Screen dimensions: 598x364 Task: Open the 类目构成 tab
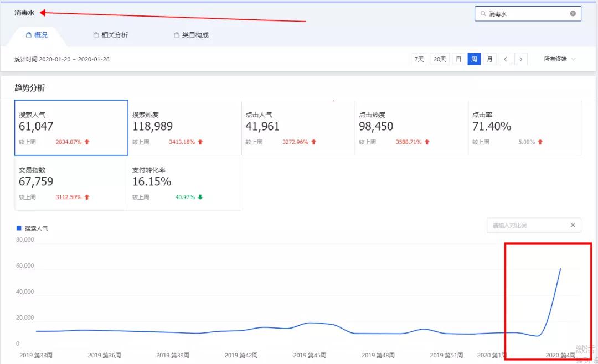pyautogui.click(x=191, y=35)
